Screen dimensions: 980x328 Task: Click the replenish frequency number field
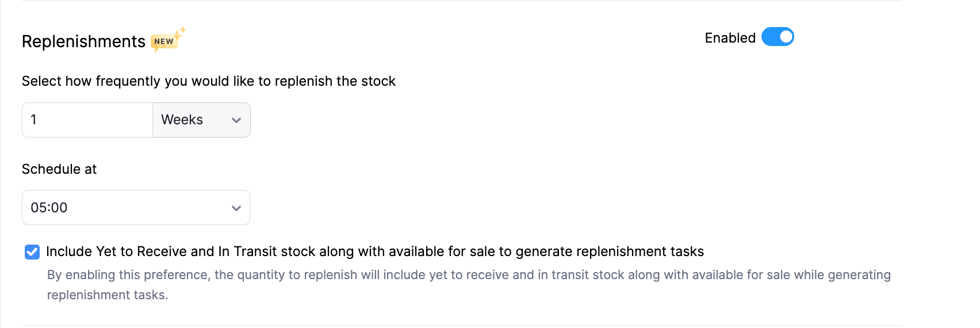(x=87, y=120)
